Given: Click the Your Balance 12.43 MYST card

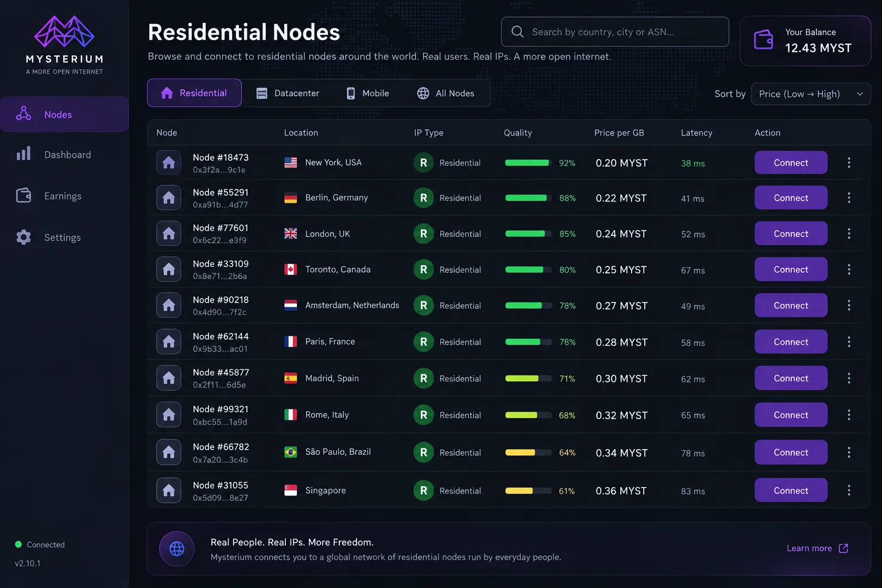Looking at the screenshot, I should [x=805, y=40].
